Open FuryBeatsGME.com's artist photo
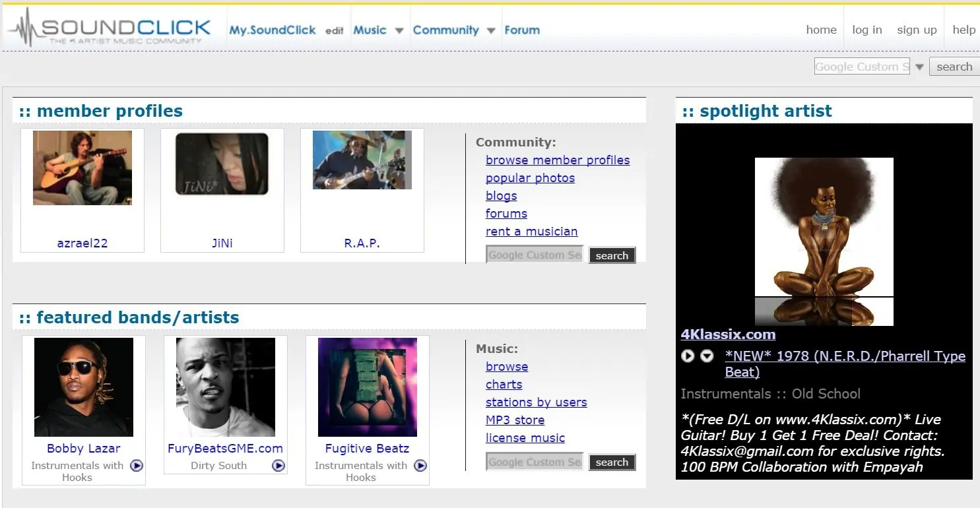 (x=226, y=387)
